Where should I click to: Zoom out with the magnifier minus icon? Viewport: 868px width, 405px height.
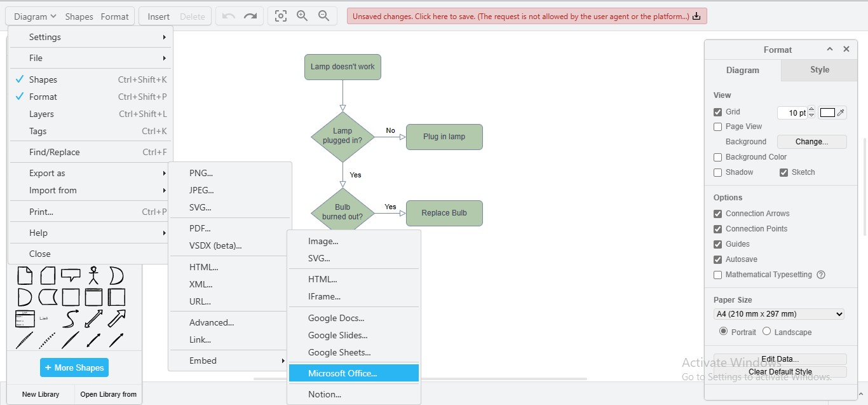click(x=323, y=17)
